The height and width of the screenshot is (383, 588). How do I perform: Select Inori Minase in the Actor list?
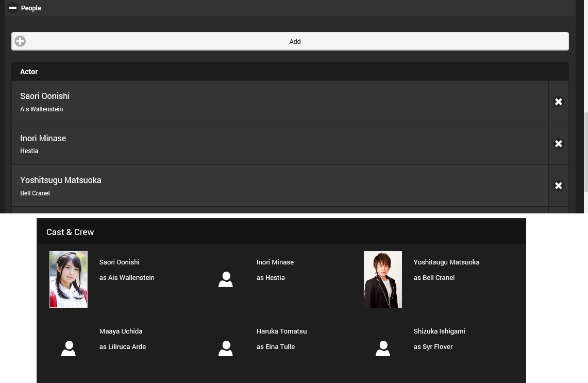pyautogui.click(x=280, y=144)
